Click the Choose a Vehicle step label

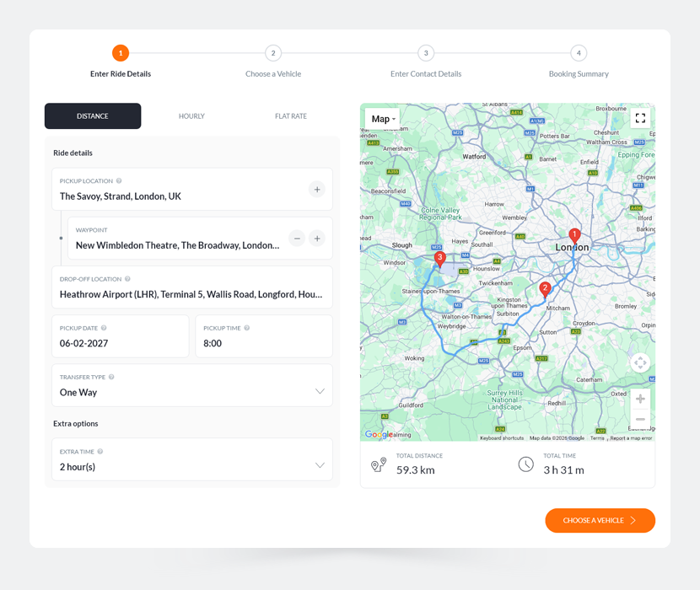pos(273,74)
